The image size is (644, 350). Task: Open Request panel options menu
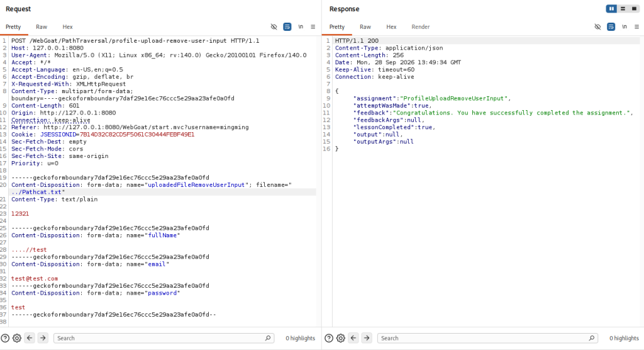[313, 26]
